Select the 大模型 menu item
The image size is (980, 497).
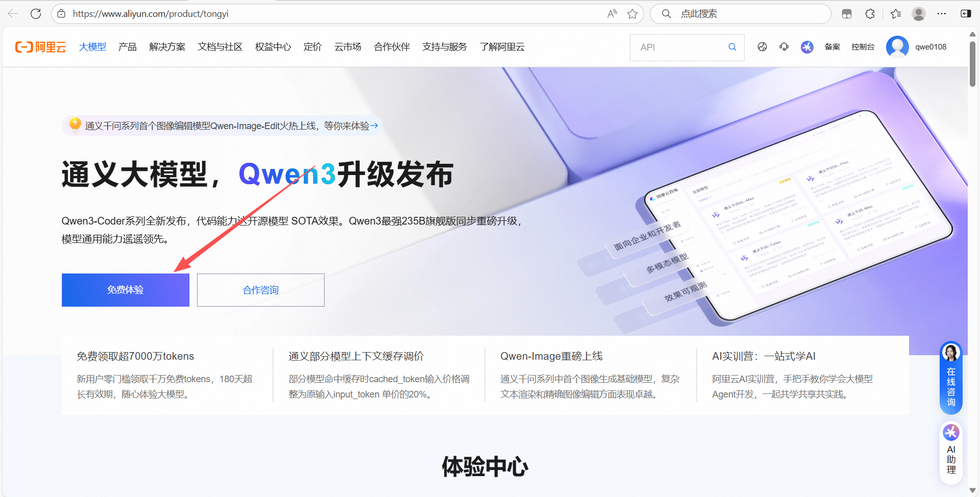pyautogui.click(x=92, y=47)
